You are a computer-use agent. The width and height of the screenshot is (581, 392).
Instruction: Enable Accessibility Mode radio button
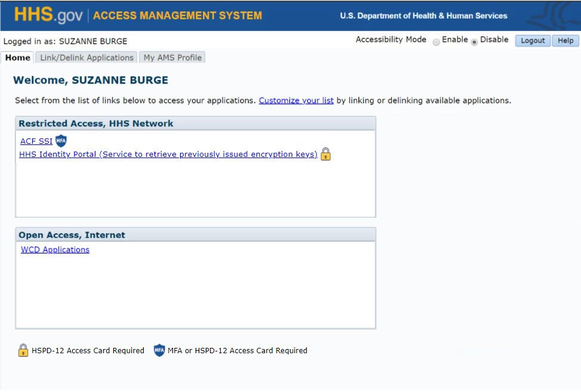(437, 42)
